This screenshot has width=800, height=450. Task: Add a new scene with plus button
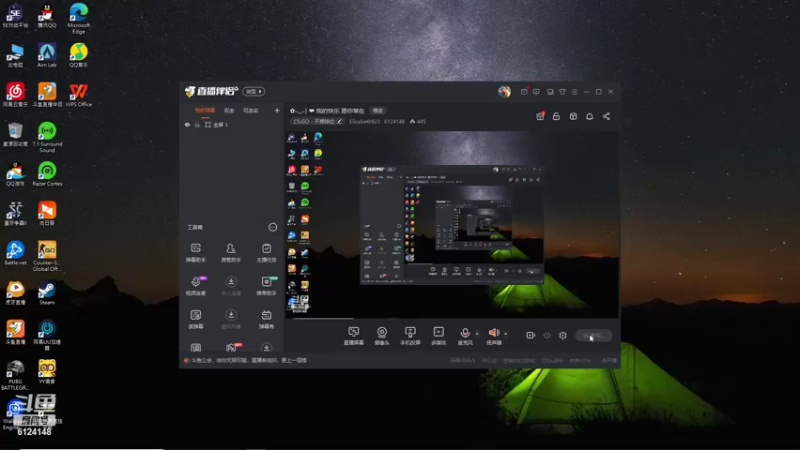click(x=277, y=110)
